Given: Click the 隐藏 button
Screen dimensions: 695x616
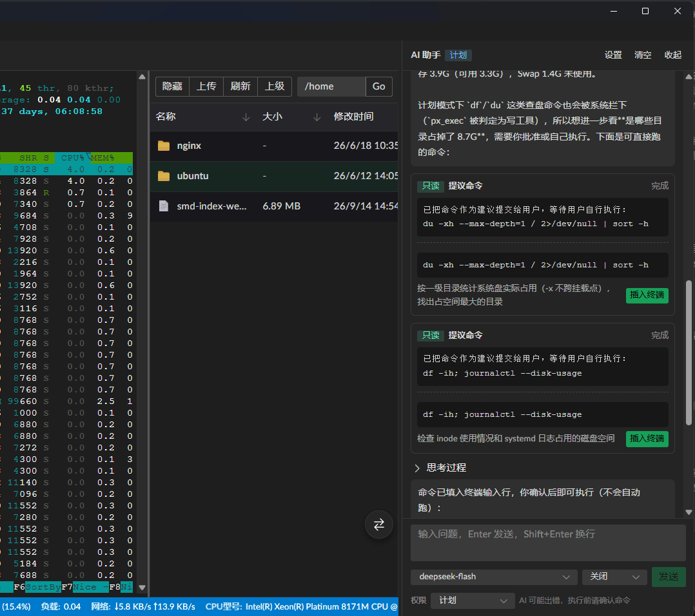Looking at the screenshot, I should coord(172,86).
